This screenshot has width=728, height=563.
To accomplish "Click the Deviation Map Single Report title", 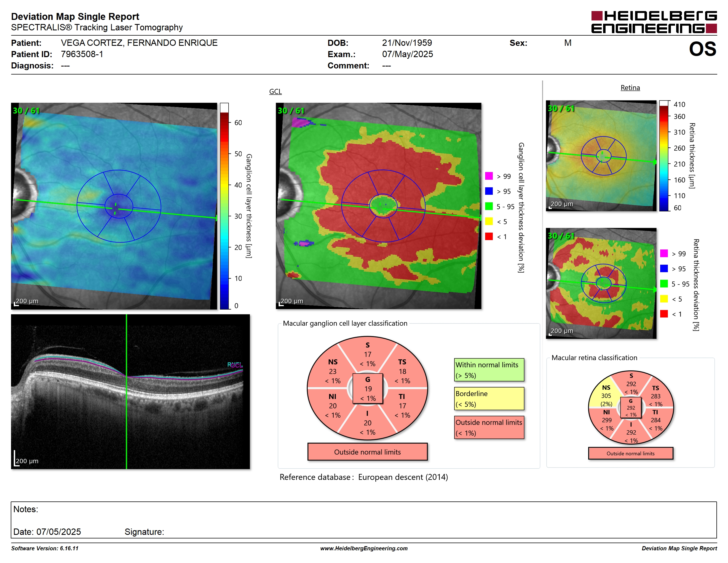I will [75, 16].
